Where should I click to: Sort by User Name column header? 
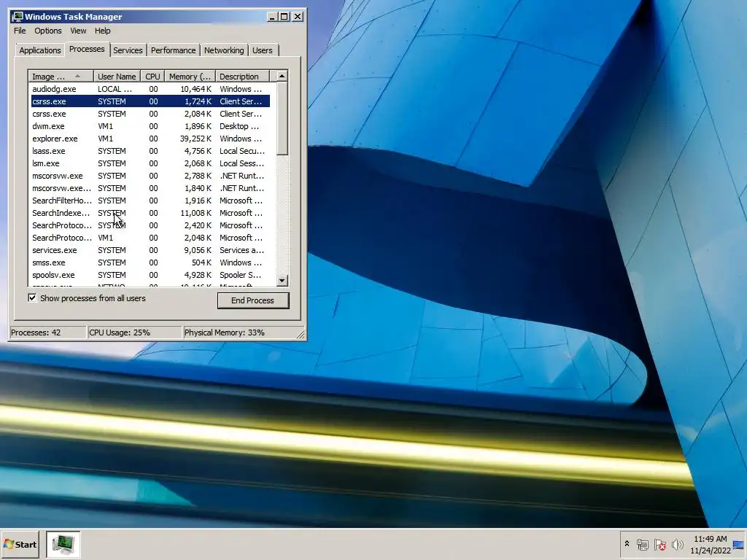117,77
